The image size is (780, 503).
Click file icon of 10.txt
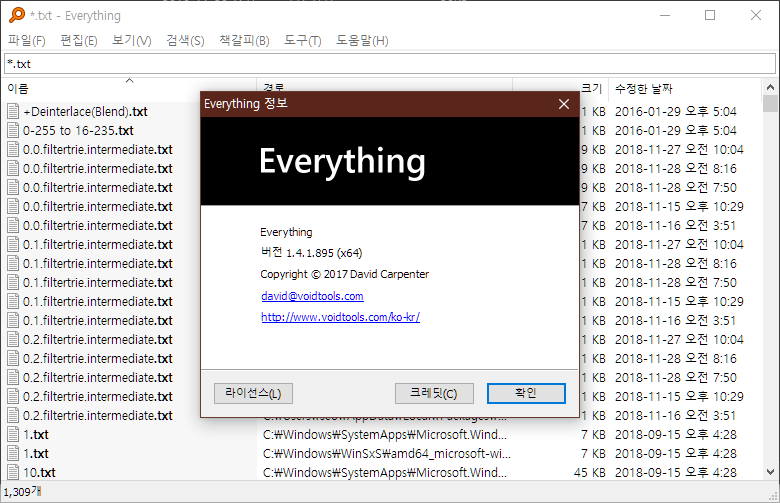[13, 472]
